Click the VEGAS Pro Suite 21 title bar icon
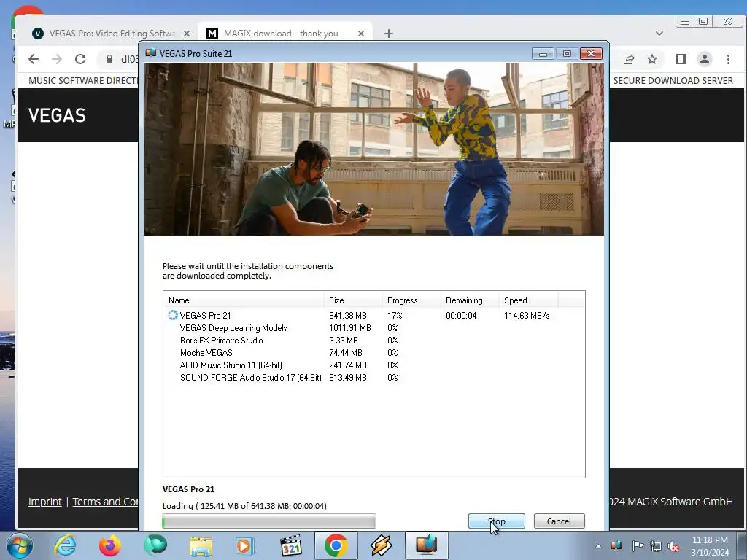Screen dimensions: 747x560 [x=151, y=52]
